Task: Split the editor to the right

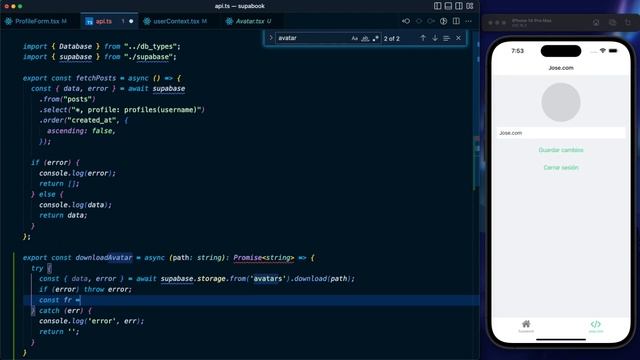Action: 456,21
